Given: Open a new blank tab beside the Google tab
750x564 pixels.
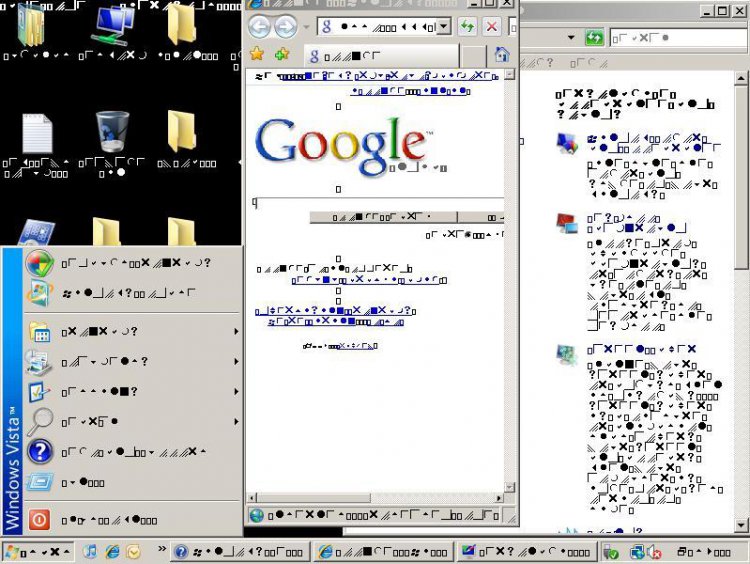Looking at the screenshot, I should tap(473, 56).
